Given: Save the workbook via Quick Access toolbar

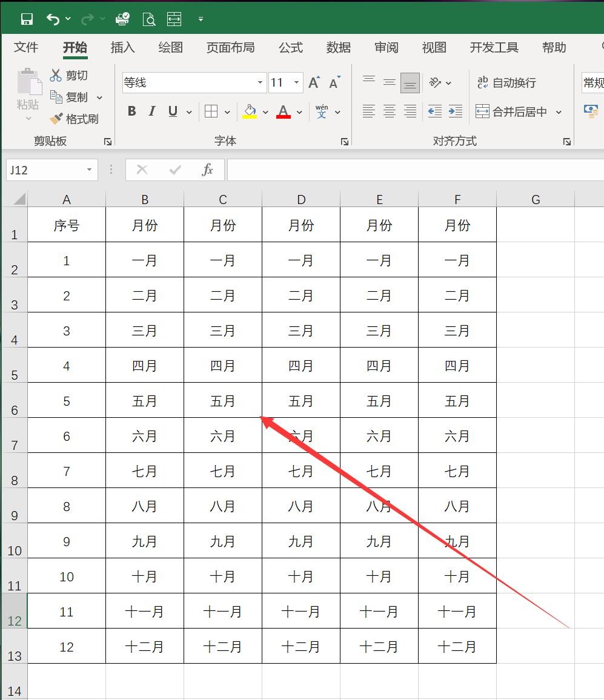Looking at the screenshot, I should (x=27, y=19).
